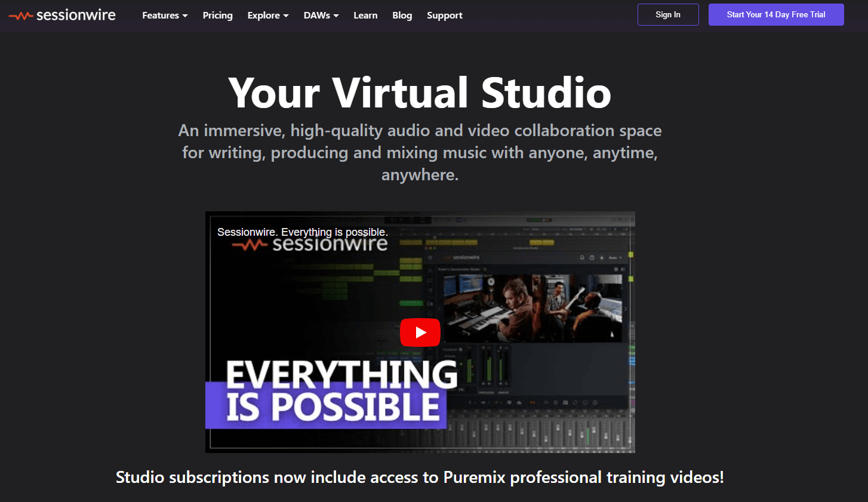This screenshot has height=502, width=868.
Task: Click the grid view icon in the thumbnail corner
Action: point(616,269)
